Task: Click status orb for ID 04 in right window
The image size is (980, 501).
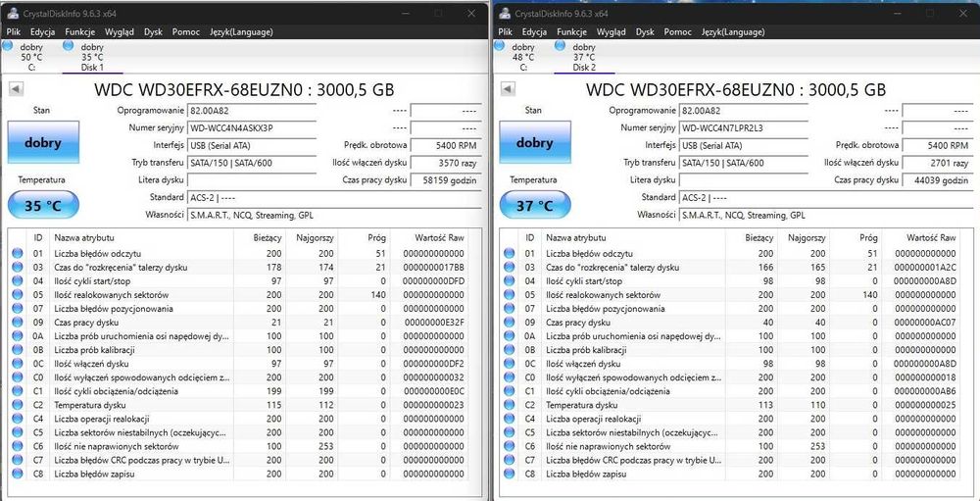Action: click(510, 280)
